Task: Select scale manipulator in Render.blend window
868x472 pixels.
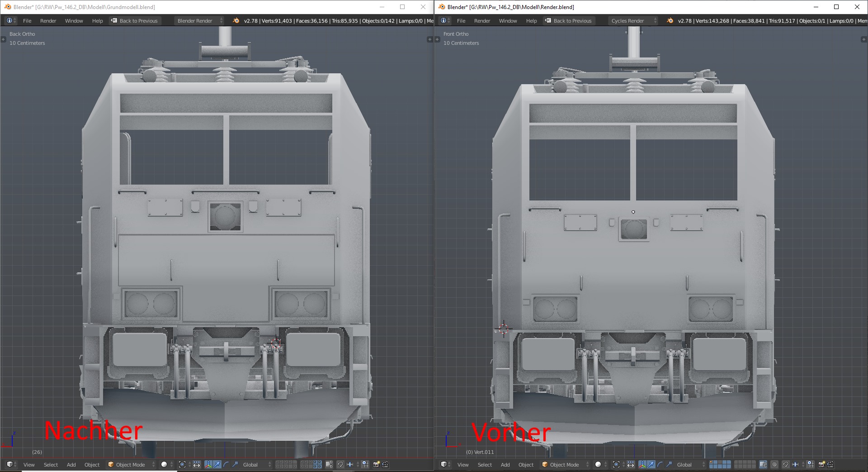Action: [669, 464]
